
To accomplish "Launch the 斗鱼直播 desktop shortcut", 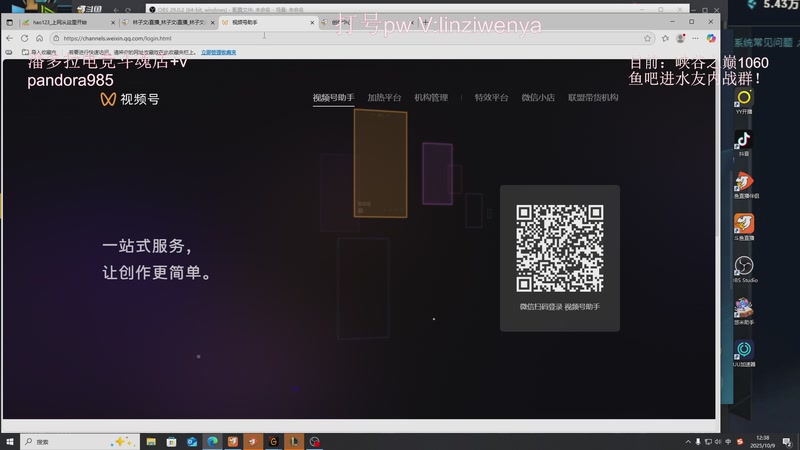I will (x=744, y=228).
